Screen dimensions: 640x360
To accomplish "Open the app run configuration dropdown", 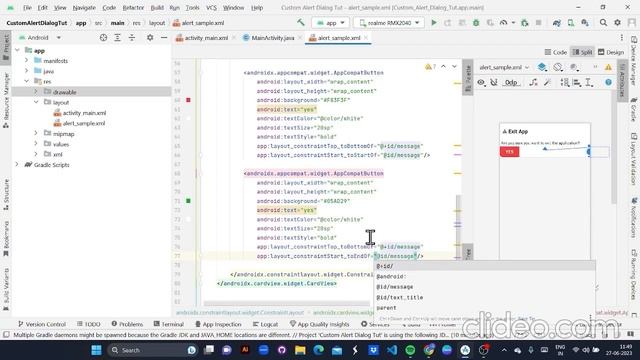I will 331,23.
